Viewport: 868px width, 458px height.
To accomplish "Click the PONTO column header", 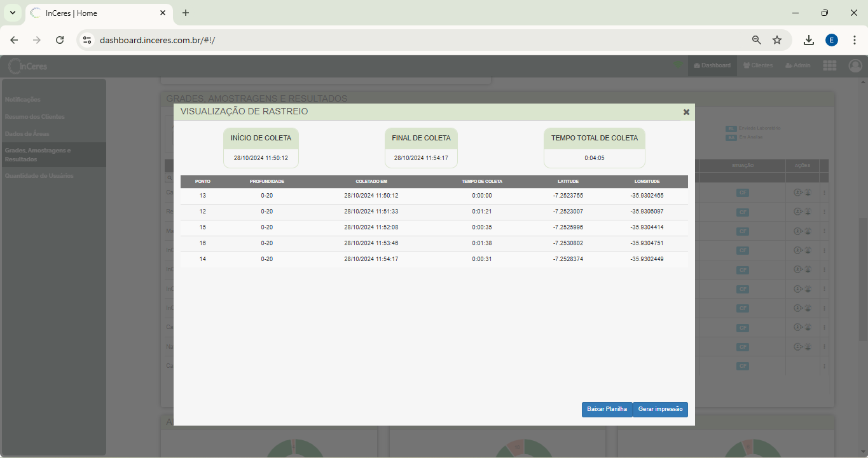I will click(203, 182).
